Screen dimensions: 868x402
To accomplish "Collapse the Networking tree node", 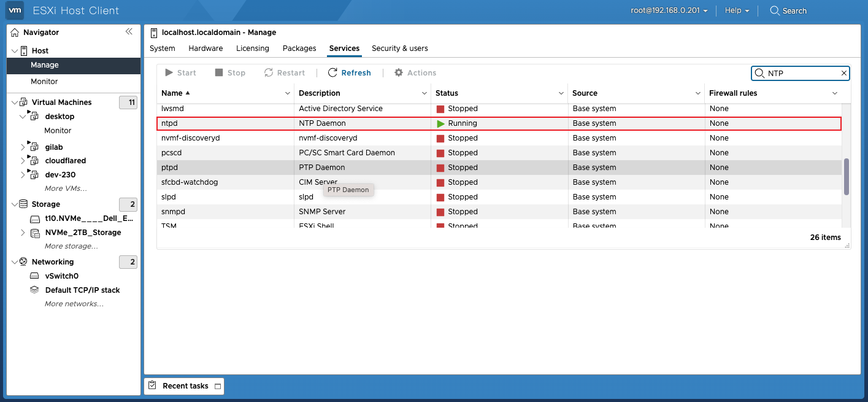I will [15, 262].
